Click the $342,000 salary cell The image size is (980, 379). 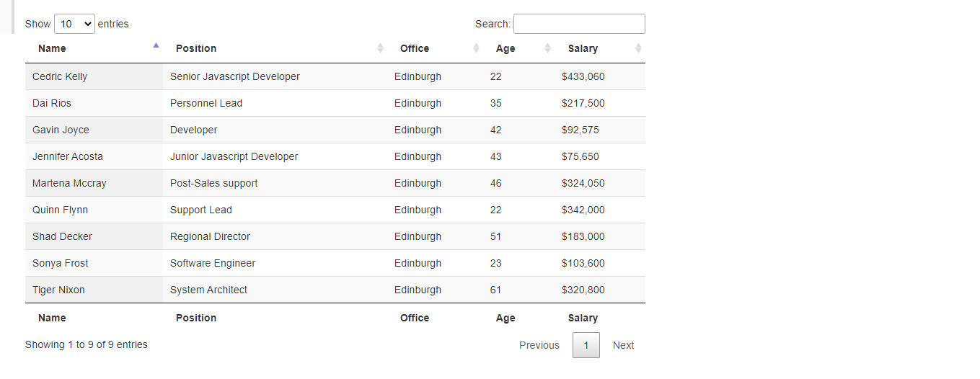pyautogui.click(x=583, y=210)
